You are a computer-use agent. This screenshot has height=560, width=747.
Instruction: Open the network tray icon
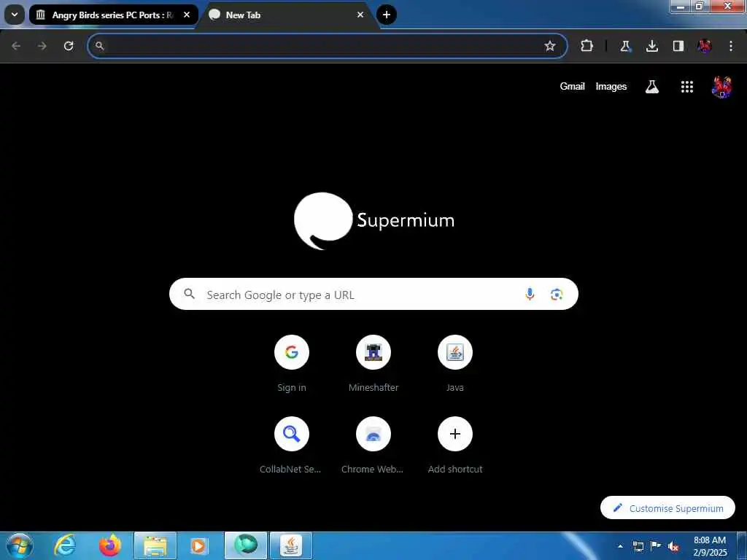coord(638,546)
